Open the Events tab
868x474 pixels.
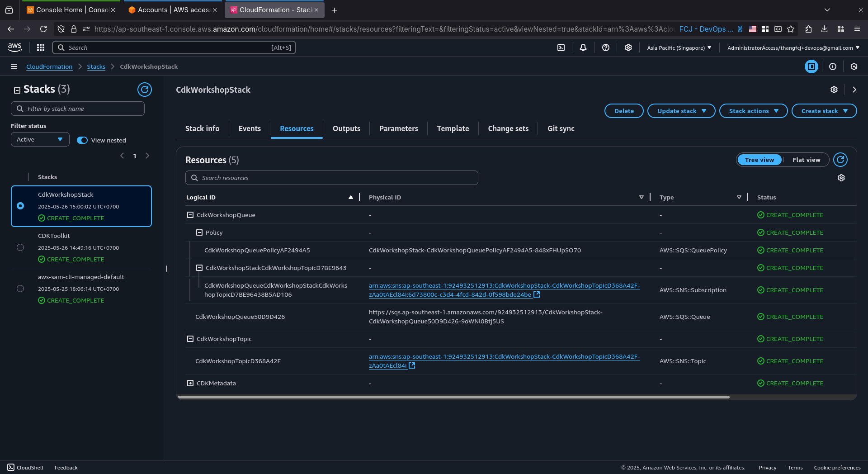pos(250,128)
